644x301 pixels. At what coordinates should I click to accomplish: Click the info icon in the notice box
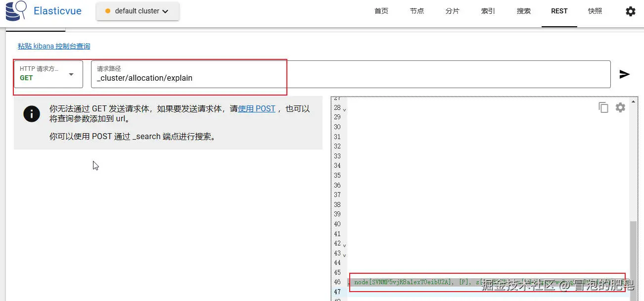[32, 114]
